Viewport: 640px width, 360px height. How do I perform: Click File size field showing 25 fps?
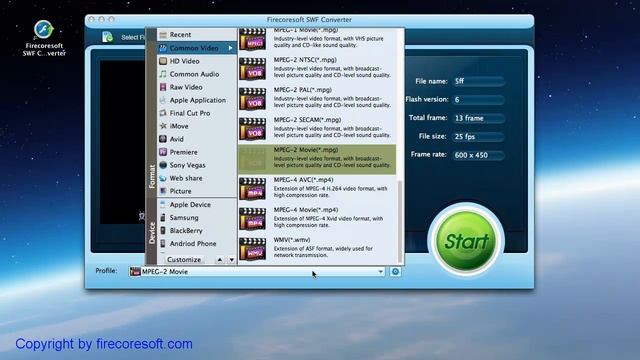(478, 137)
